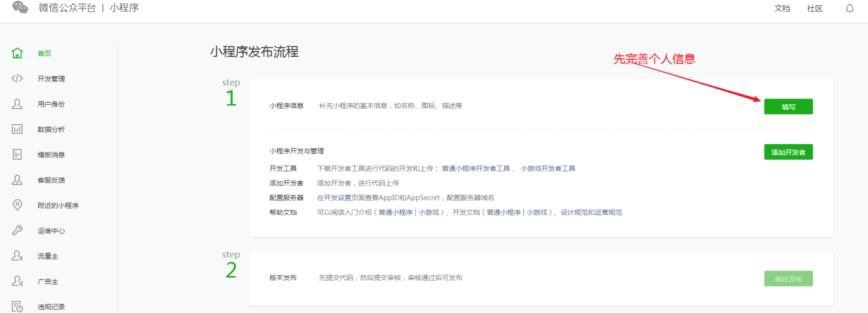Click the 客服反馈 headset icon
The height and width of the screenshot is (313, 868).
click(x=17, y=180)
